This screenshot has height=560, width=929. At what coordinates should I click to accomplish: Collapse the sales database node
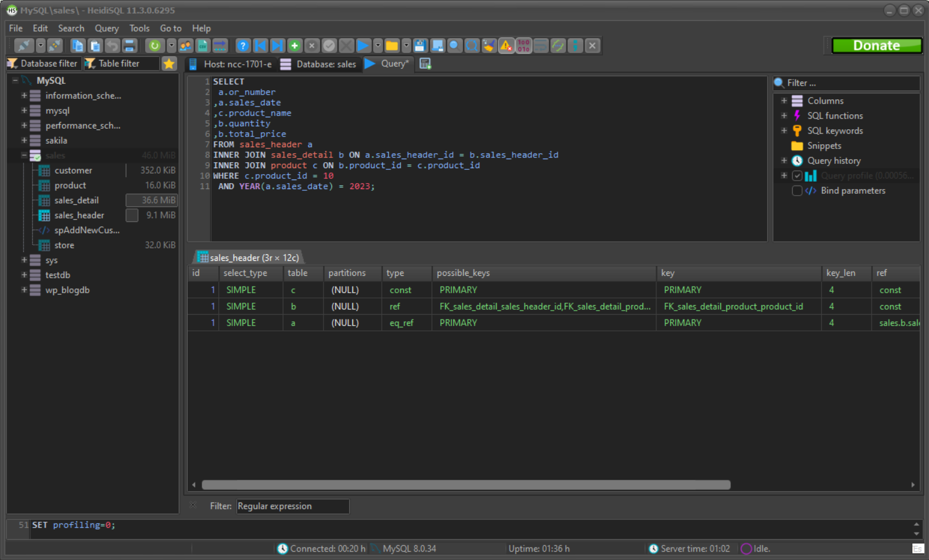24,155
